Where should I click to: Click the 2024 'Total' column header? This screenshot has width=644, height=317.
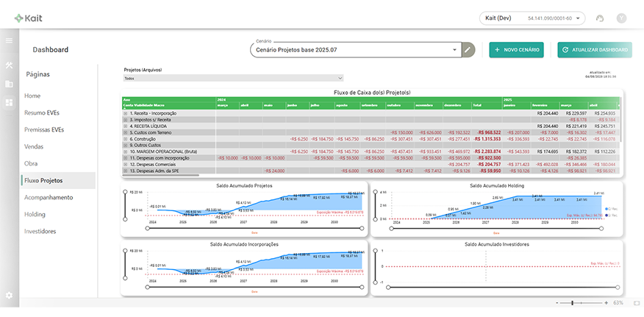pyautogui.click(x=487, y=105)
